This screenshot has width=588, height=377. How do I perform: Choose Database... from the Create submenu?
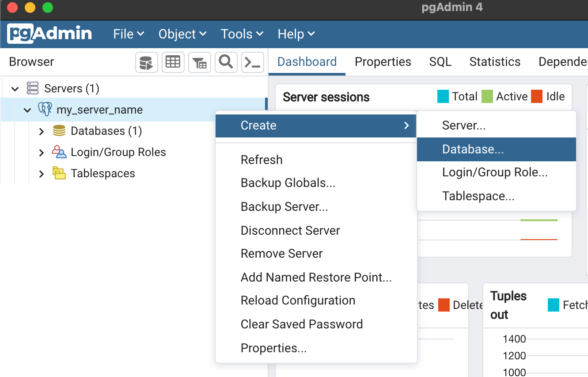click(473, 149)
